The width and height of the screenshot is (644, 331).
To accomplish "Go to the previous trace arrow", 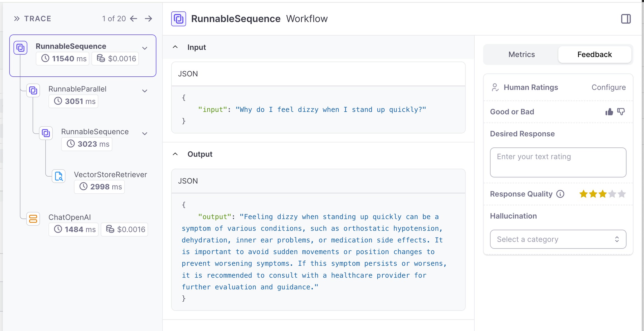I will (134, 19).
